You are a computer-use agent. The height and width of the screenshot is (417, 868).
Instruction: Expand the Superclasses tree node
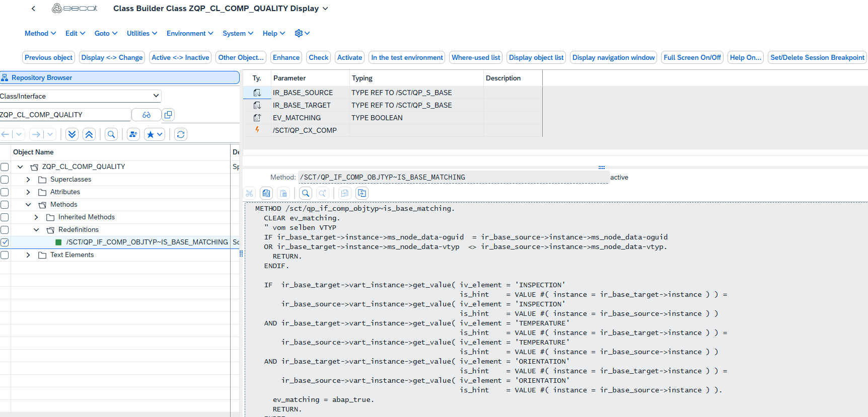point(28,180)
